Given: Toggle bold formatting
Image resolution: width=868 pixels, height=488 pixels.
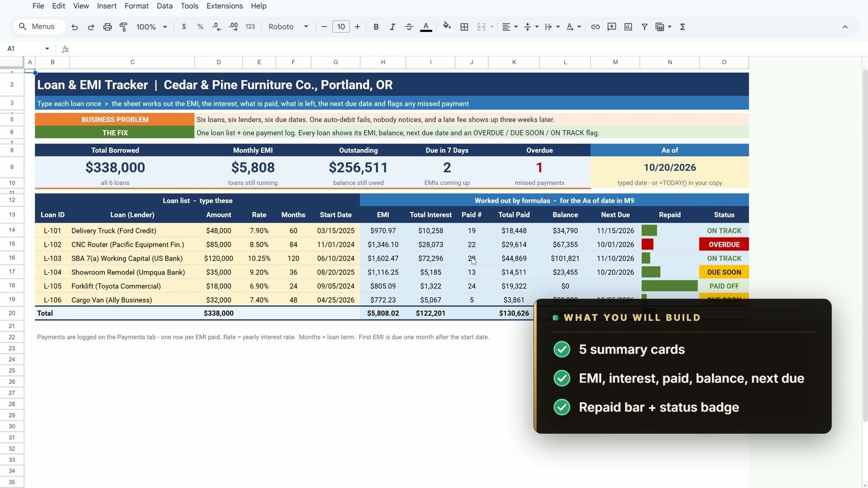Looking at the screenshot, I should click(376, 27).
